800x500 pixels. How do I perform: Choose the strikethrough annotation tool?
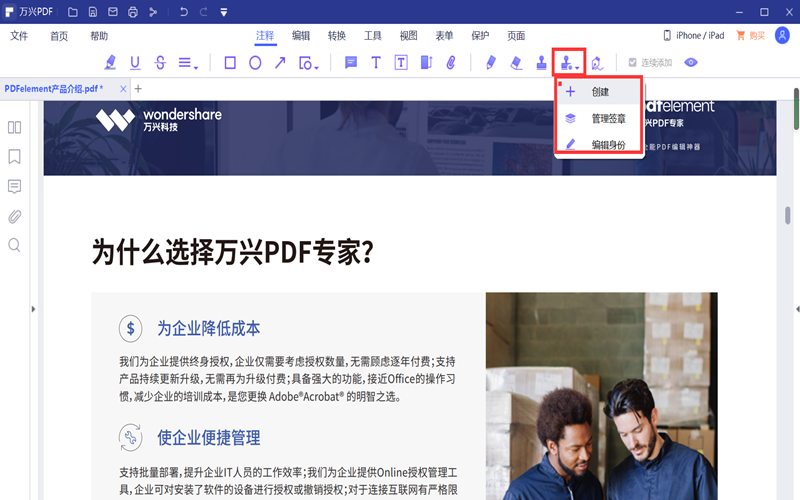(x=160, y=62)
